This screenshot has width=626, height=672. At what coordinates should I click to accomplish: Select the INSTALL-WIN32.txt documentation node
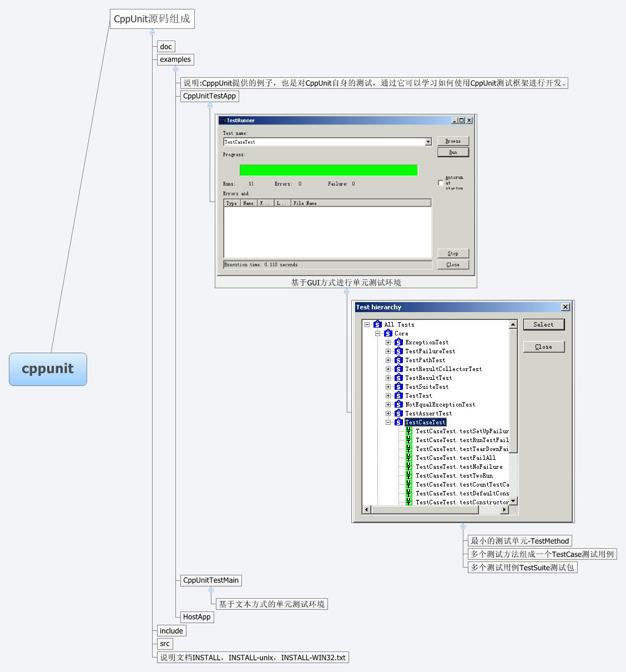[x=253, y=658]
